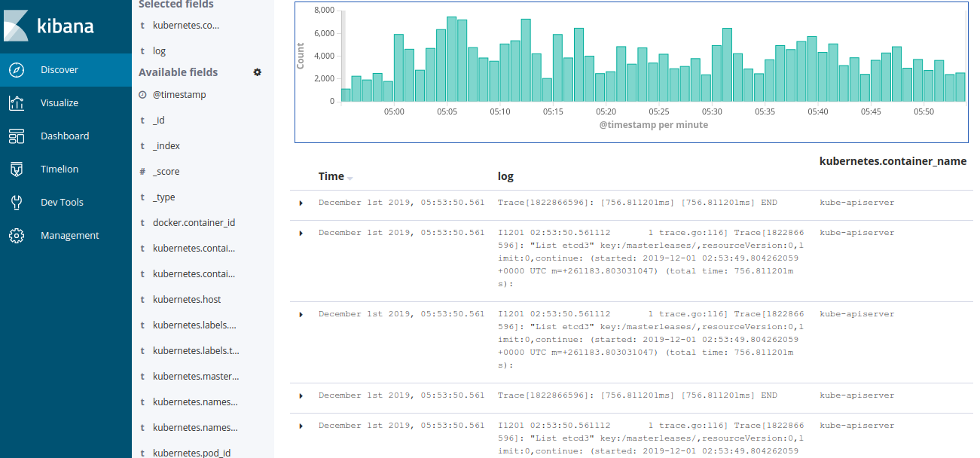Expand the second log row, first List etcd3

(x=301, y=234)
